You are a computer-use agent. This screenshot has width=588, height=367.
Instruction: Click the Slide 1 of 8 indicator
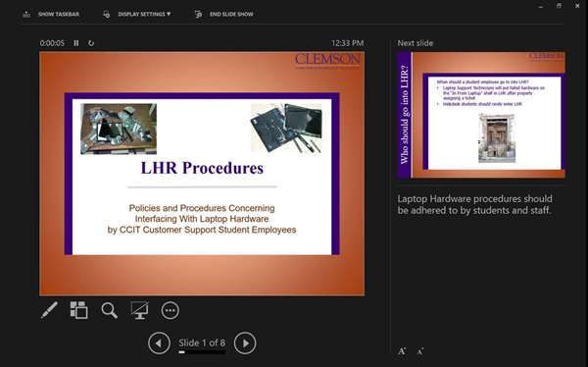pyautogui.click(x=202, y=342)
